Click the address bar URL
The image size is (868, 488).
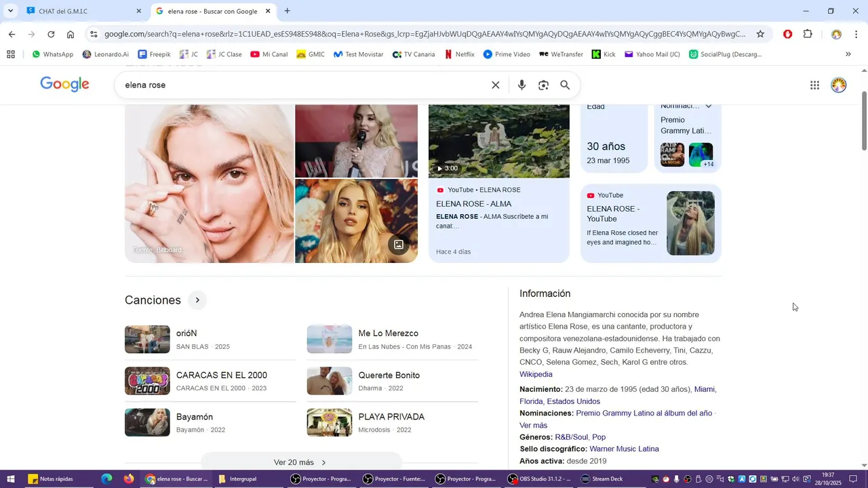pos(425,35)
